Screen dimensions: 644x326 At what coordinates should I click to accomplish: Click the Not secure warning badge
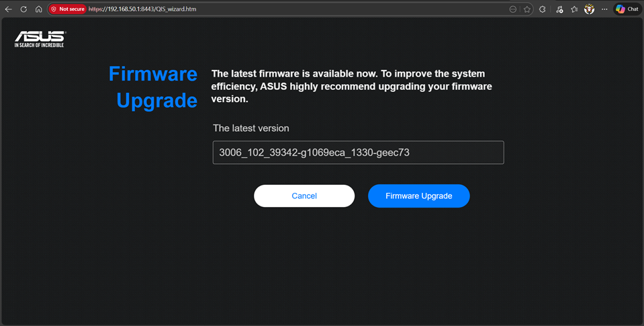(x=68, y=9)
